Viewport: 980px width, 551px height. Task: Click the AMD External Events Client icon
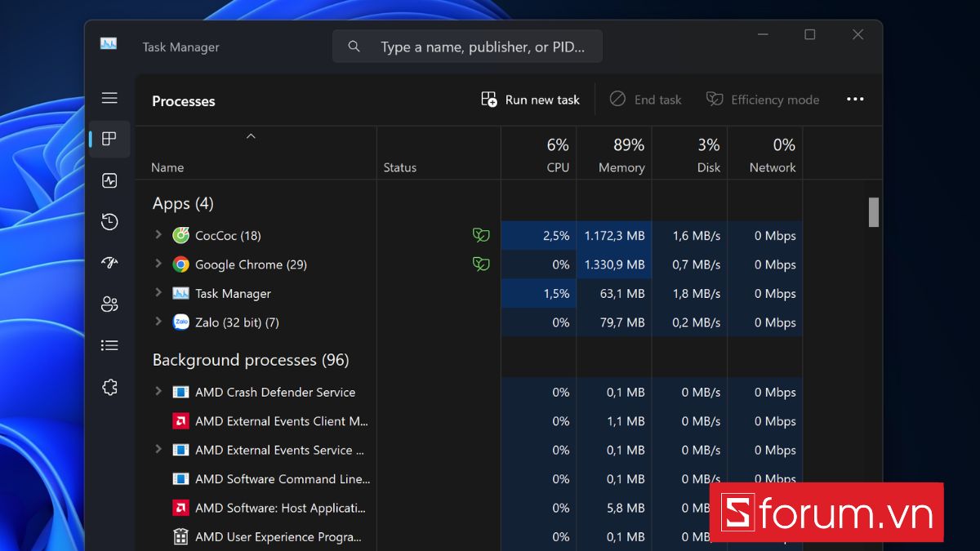click(x=180, y=421)
